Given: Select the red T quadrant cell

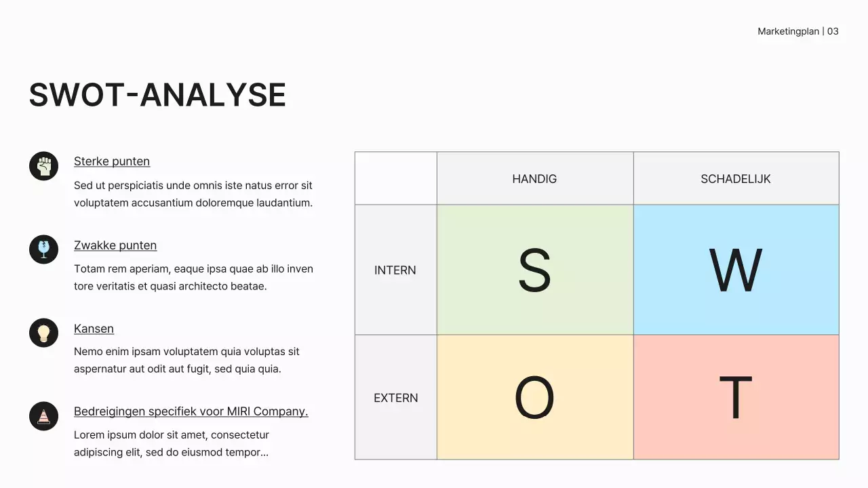Looking at the screenshot, I should [x=736, y=397].
